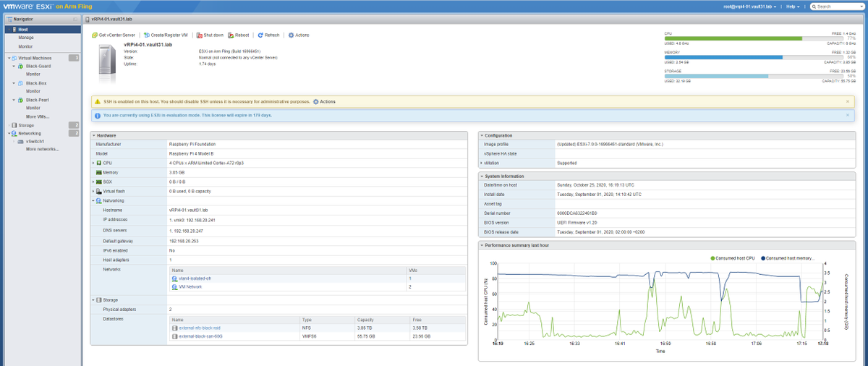Click More networks... in Navigator
Viewport: 868px width, 366px height.
click(x=43, y=149)
